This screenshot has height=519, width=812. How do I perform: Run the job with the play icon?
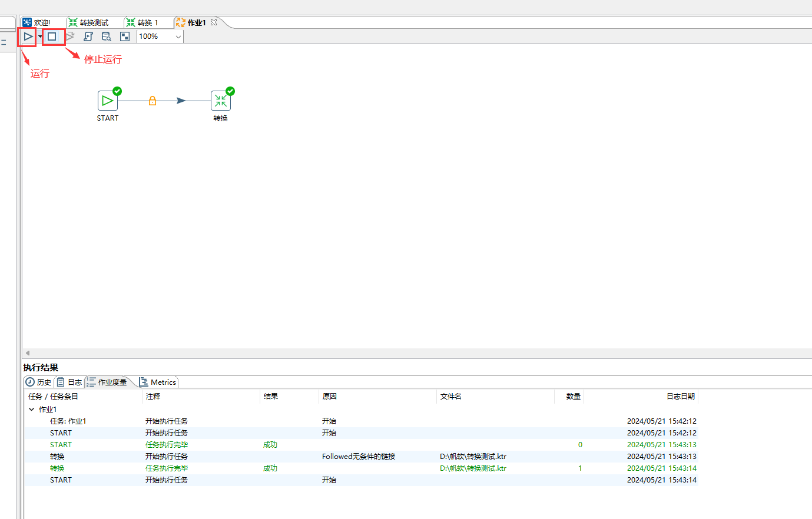[x=28, y=36]
